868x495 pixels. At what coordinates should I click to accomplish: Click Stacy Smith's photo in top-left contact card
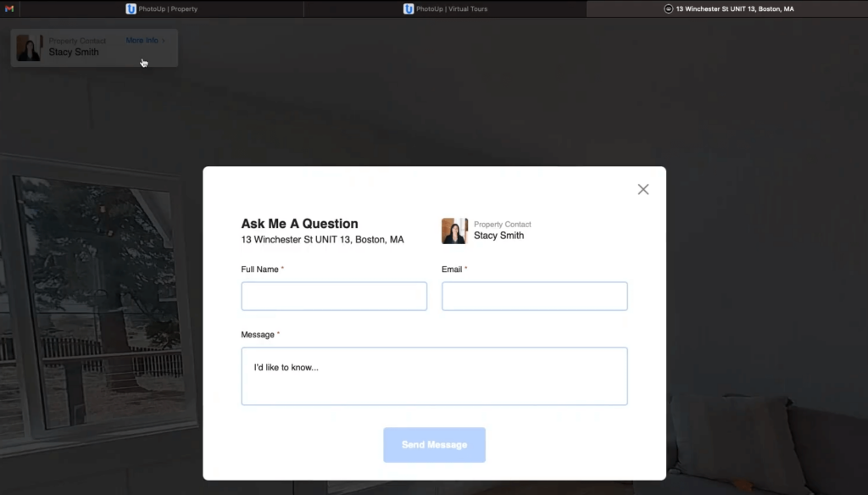[x=29, y=47]
